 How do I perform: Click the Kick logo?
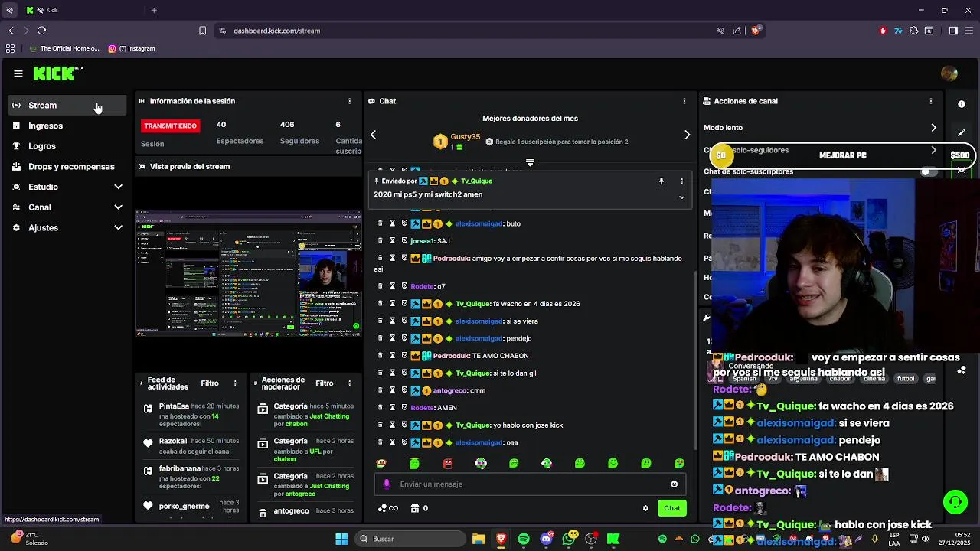[x=57, y=73]
